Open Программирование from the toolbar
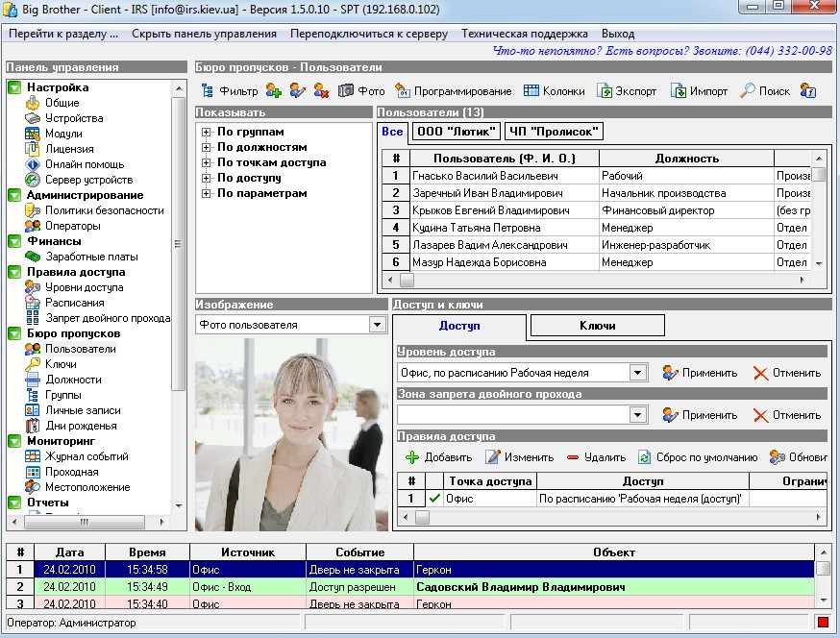Image resolution: width=840 pixels, height=638 pixels. point(453,91)
